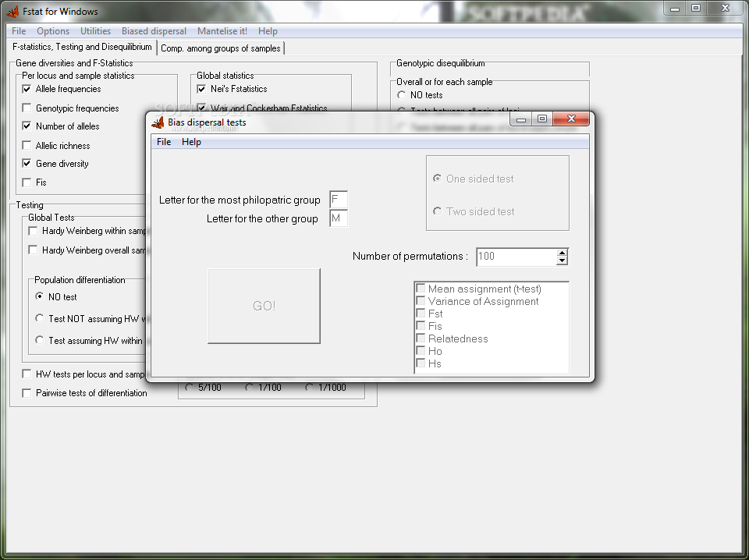Open the Biased dispersal menu
Screen dimensions: 749x560
tap(154, 31)
